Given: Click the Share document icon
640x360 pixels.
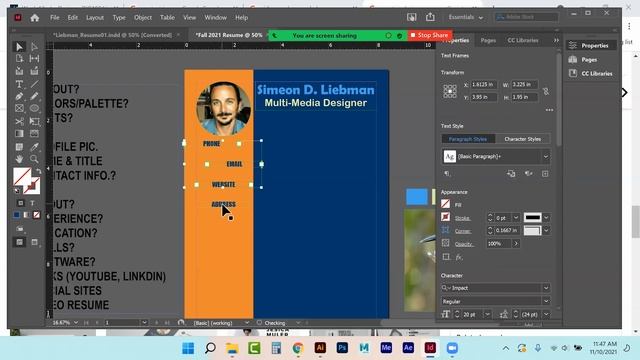Looking at the screenshot, I should (430, 17).
